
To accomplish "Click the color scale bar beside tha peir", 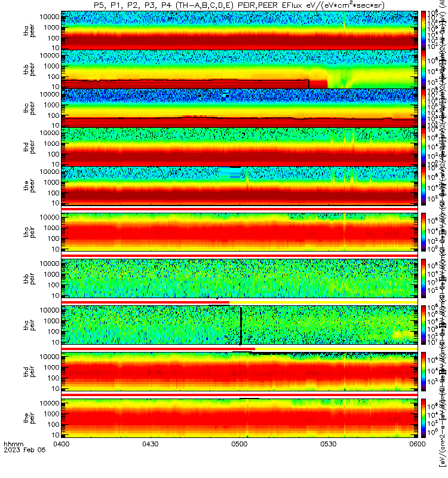I will click(x=424, y=232).
